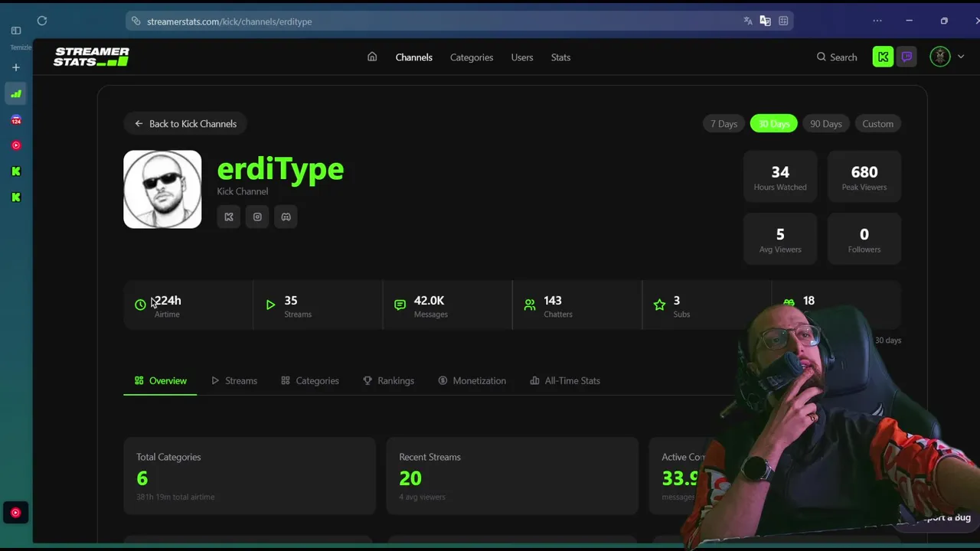Open the All-Time Stats tab
This screenshot has height=551, width=980.
coord(565,380)
